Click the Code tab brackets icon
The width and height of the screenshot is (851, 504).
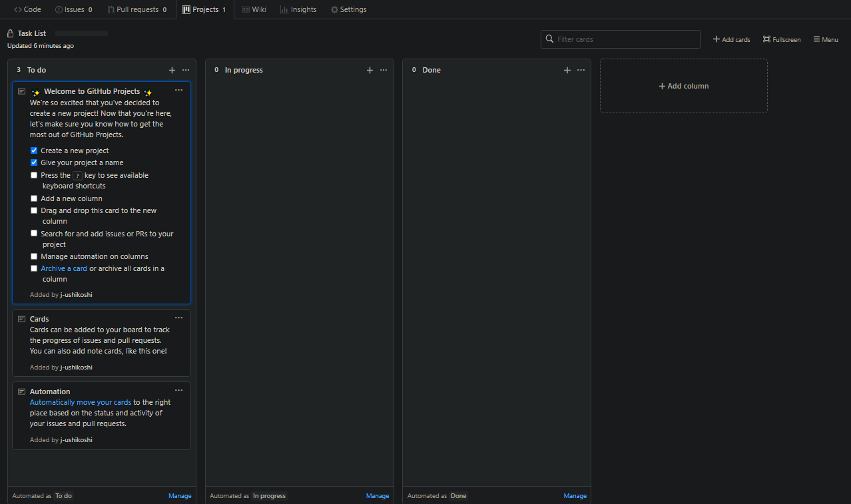17,9
